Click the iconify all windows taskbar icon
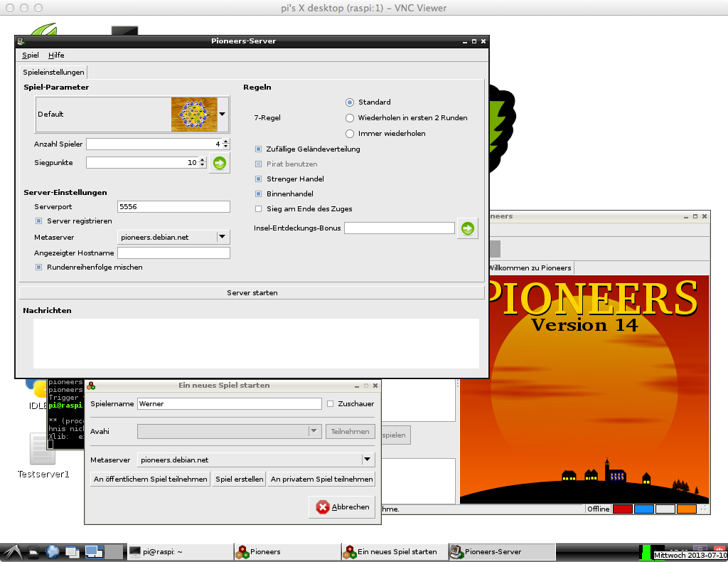The image size is (728, 562). point(72,552)
